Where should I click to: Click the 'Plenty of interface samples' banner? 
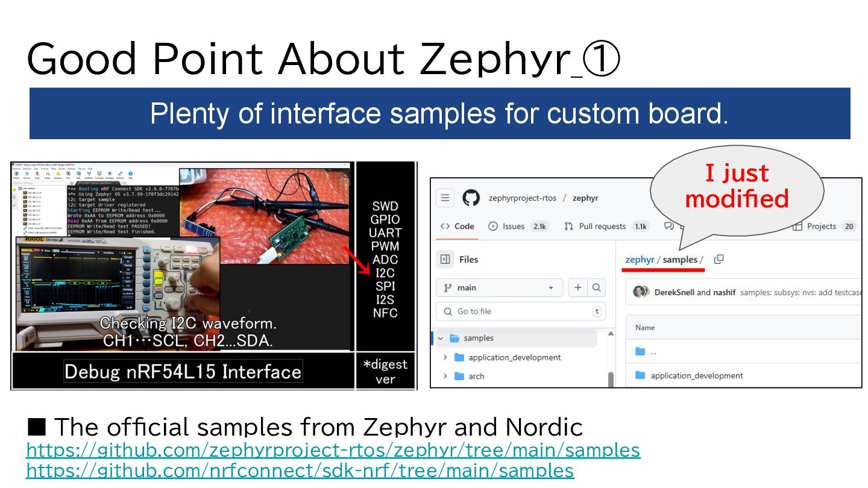click(439, 113)
